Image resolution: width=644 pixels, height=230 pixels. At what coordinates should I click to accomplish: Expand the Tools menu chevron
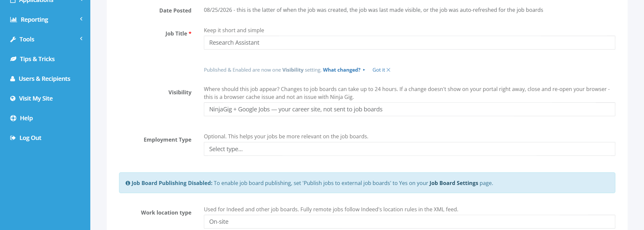[x=81, y=39]
